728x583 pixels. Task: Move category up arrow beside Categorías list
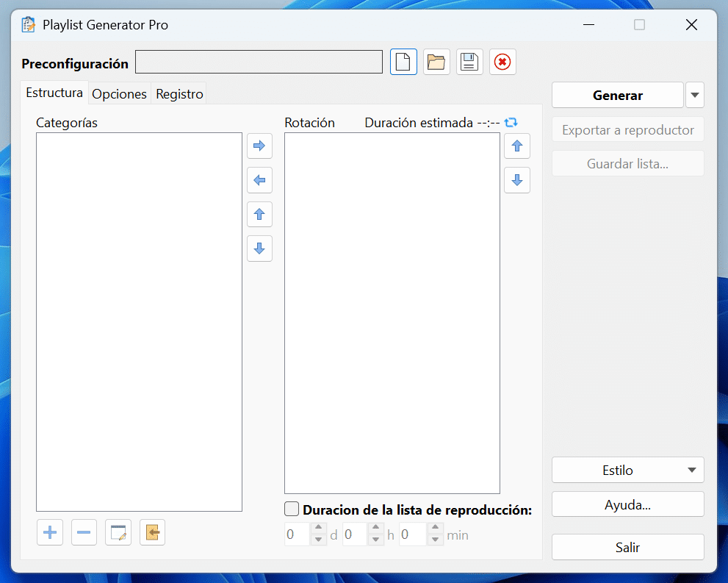[x=259, y=214]
